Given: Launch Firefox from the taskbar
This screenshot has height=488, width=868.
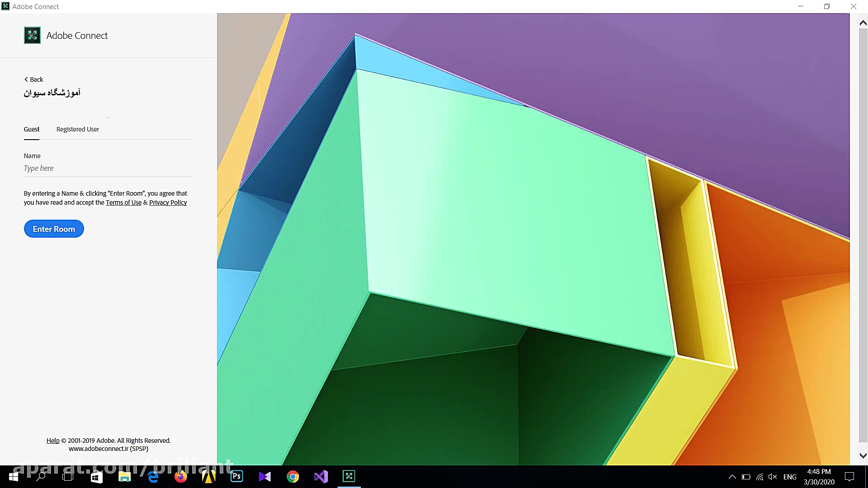Looking at the screenshot, I should [x=181, y=477].
